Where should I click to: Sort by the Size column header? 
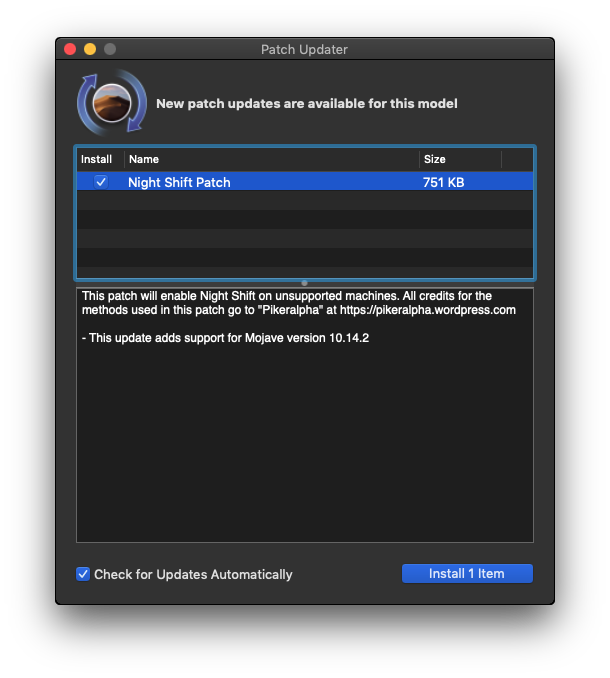(x=460, y=159)
